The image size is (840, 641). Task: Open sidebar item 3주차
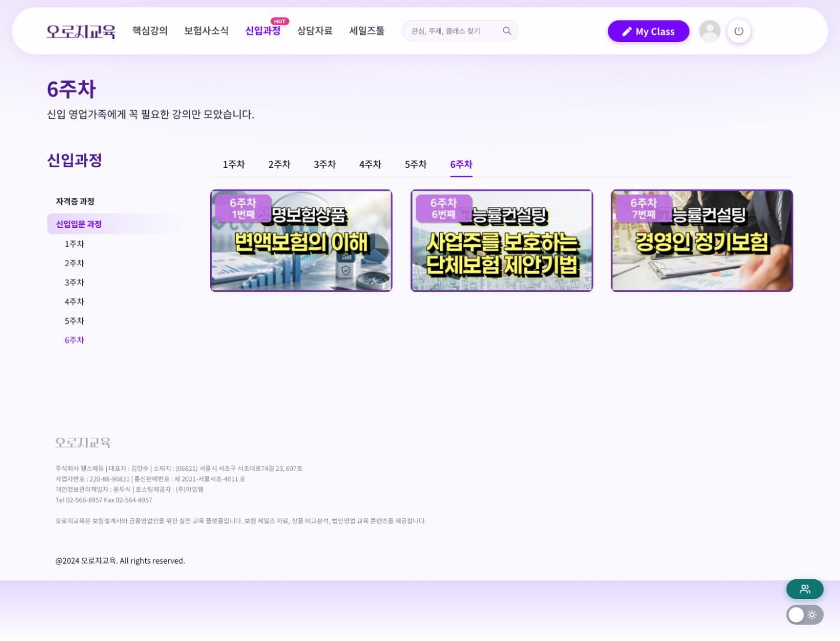[x=74, y=282]
